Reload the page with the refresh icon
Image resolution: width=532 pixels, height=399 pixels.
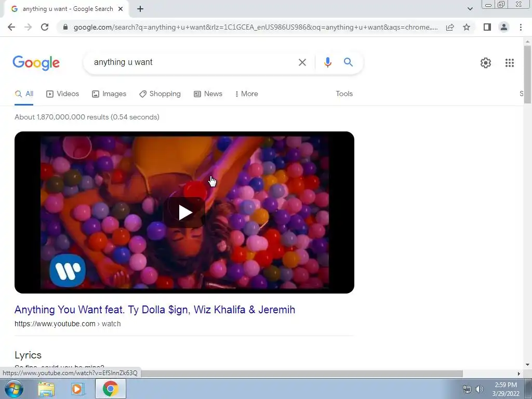45,27
